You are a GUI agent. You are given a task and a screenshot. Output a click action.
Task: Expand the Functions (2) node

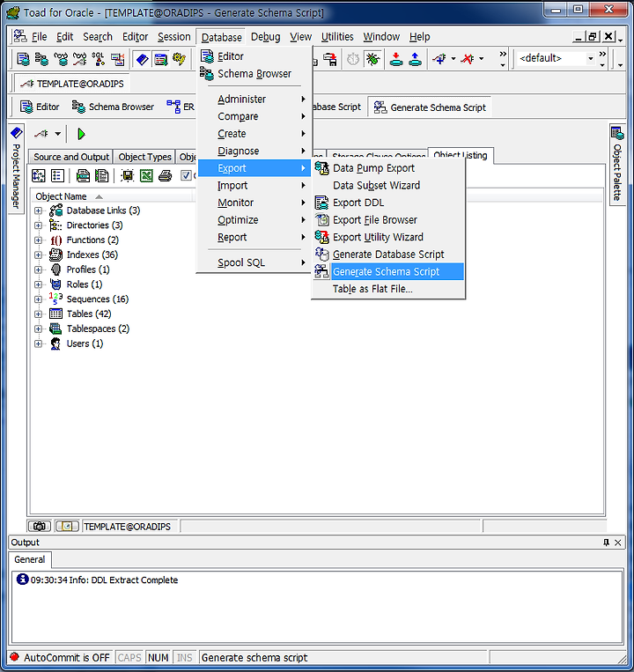(38, 240)
